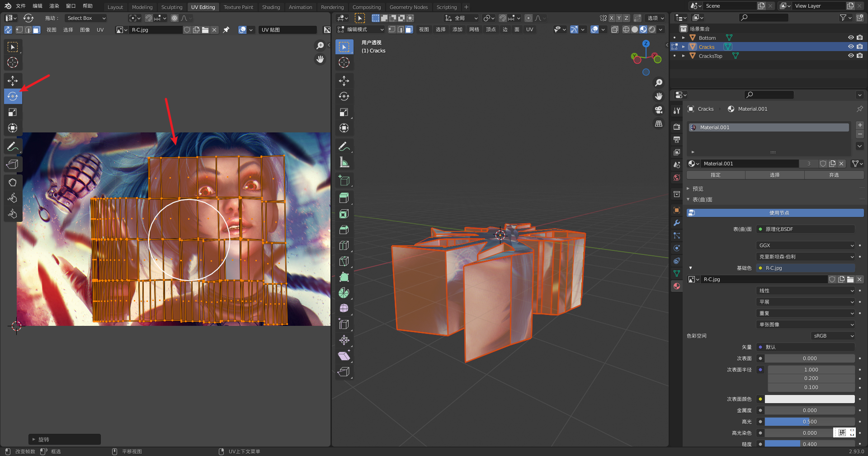Select the Shear tool
Screen dimensions: 868x456
[344, 356]
